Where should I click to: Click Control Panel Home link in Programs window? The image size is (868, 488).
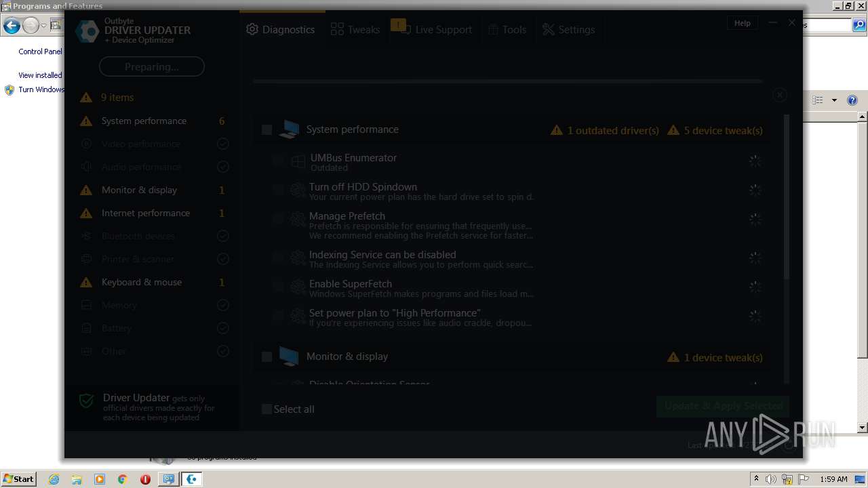pyautogui.click(x=40, y=52)
